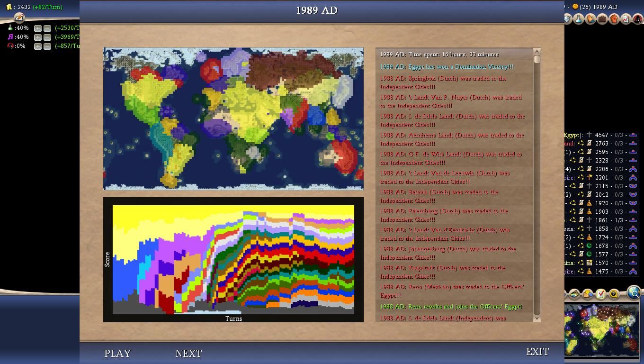The height and width of the screenshot is (364, 644).
Task: Click the score history graph
Action: (x=233, y=260)
